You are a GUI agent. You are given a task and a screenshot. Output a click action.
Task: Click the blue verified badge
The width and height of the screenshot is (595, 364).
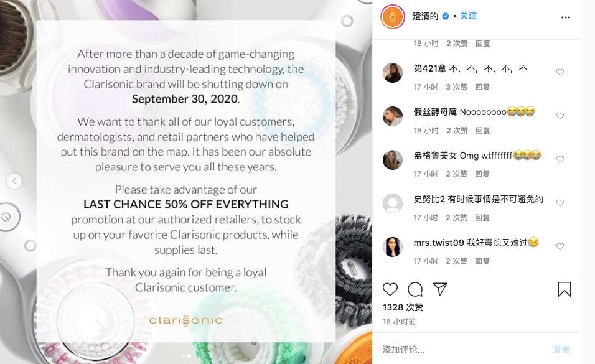pyautogui.click(x=446, y=16)
